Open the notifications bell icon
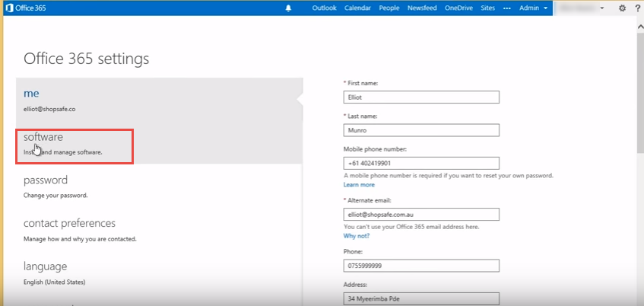The width and height of the screenshot is (644, 306). 288,8
